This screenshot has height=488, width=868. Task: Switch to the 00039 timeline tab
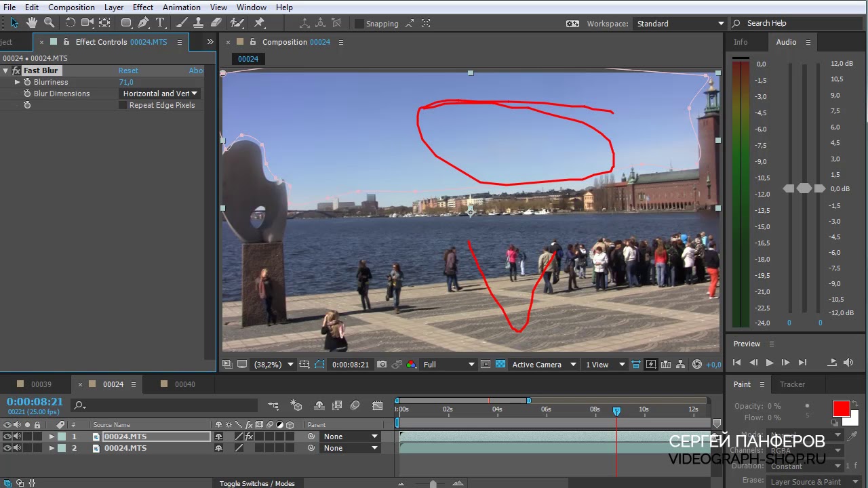(41, 384)
